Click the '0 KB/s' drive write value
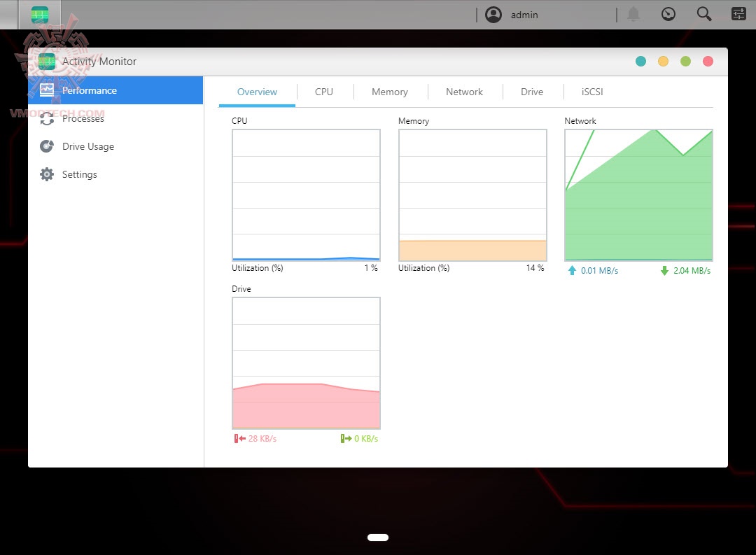The width and height of the screenshot is (756, 555). (366, 438)
